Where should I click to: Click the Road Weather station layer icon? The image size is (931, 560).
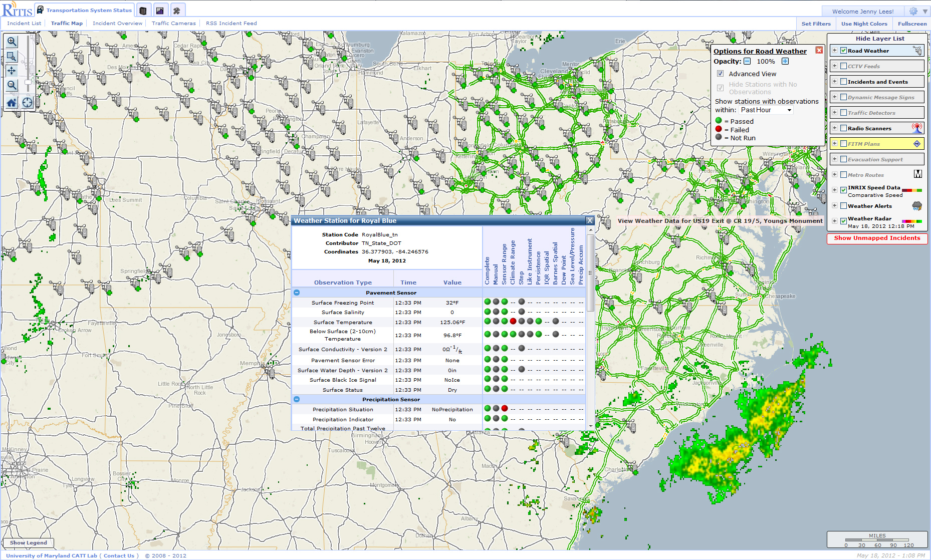click(x=917, y=51)
